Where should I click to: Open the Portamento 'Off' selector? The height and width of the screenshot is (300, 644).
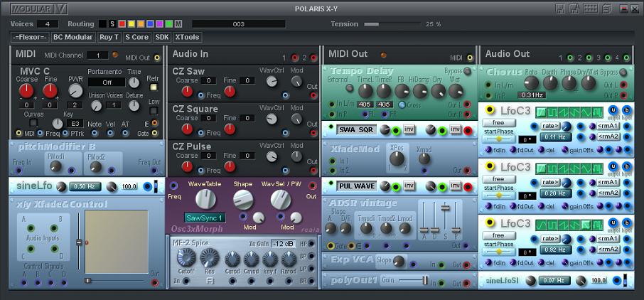tap(107, 82)
